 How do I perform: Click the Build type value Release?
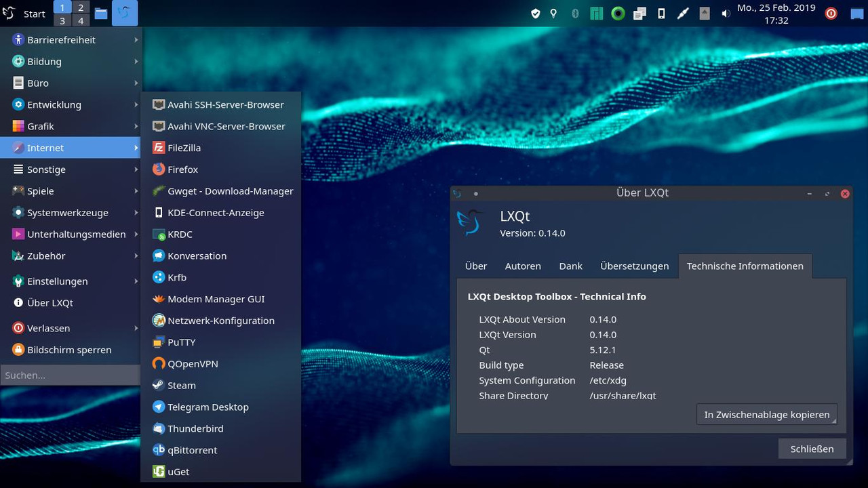pyautogui.click(x=607, y=365)
